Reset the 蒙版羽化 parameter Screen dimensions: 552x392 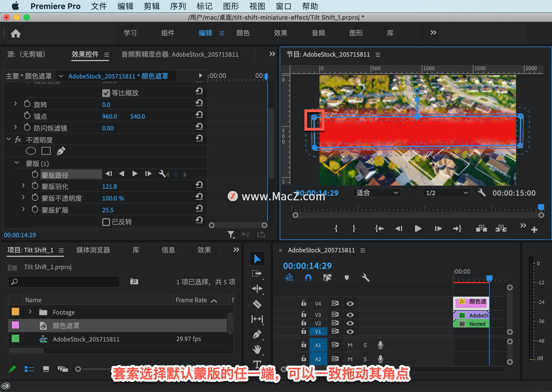point(199,185)
